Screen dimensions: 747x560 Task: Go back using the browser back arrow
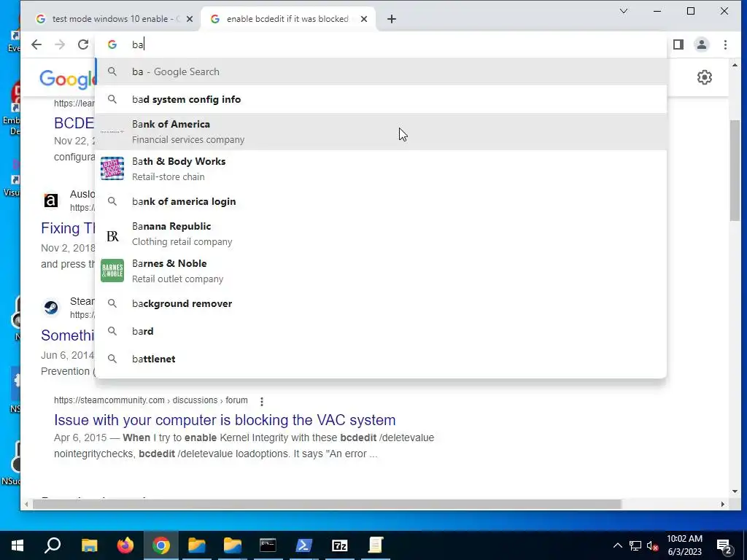tap(36, 44)
